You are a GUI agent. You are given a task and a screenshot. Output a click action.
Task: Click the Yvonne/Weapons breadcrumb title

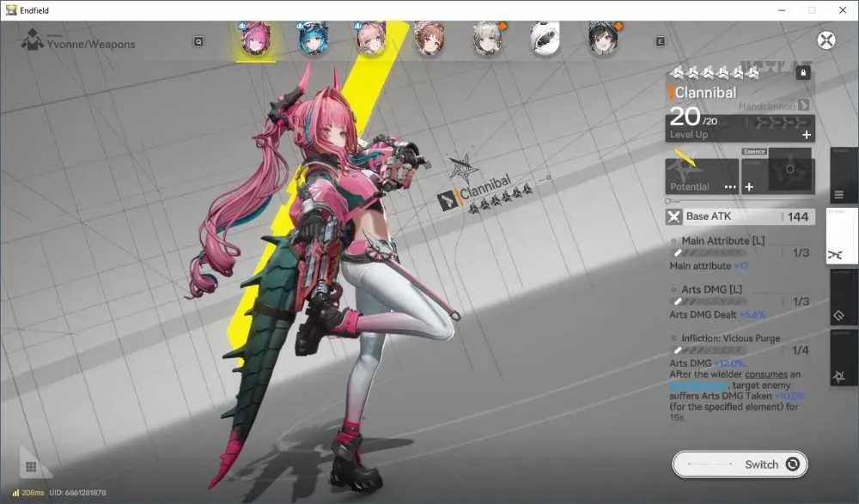[x=91, y=45]
